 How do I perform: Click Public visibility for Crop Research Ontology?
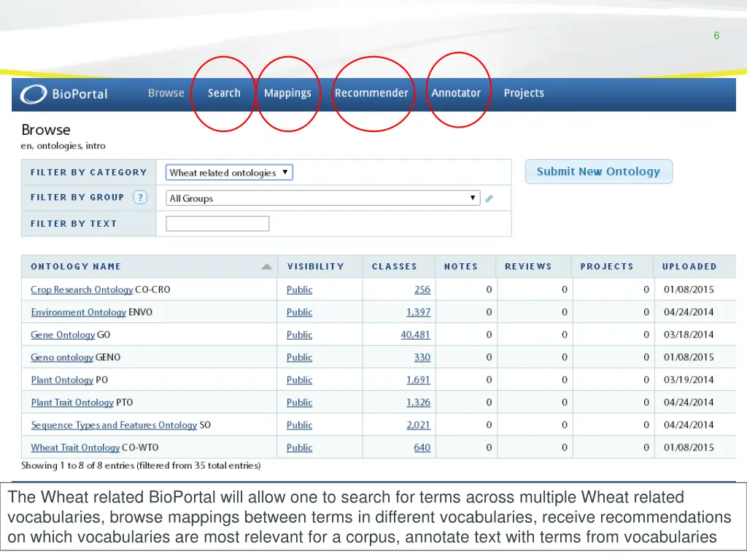pyautogui.click(x=299, y=289)
